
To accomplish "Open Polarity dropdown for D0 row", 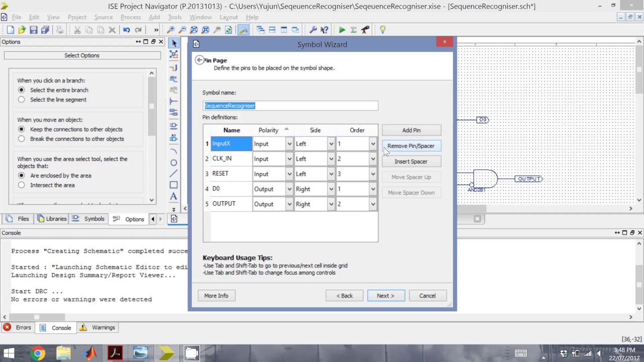I will click(289, 189).
